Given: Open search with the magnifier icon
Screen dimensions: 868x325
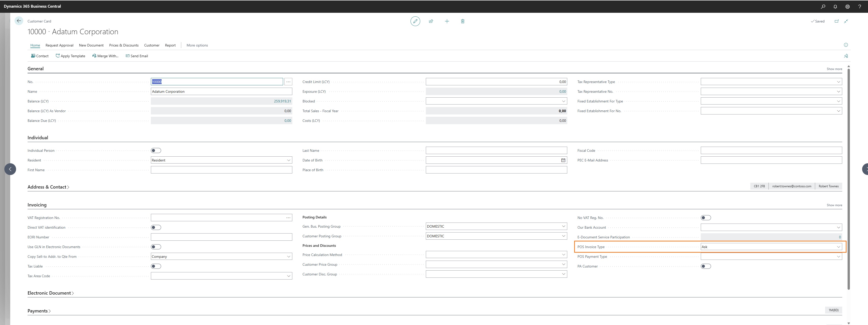Looking at the screenshot, I should pos(823,6).
